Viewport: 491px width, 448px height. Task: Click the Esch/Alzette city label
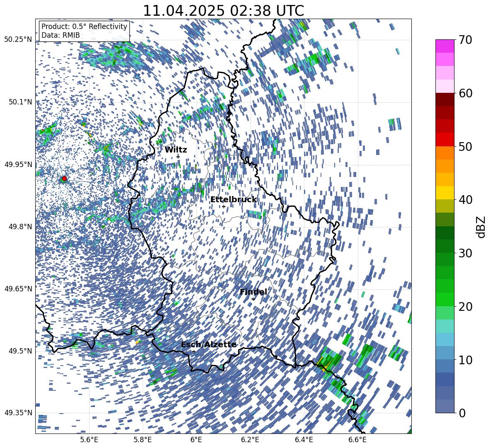click(209, 345)
